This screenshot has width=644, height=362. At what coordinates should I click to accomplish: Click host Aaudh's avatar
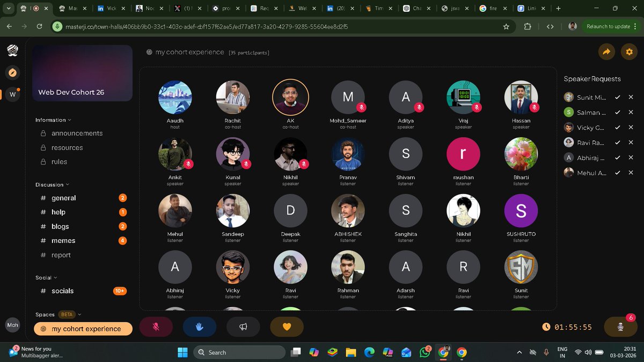[x=175, y=97]
